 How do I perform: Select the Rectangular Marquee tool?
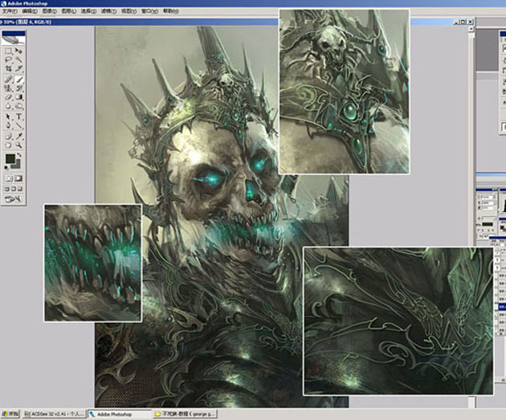coord(8,50)
